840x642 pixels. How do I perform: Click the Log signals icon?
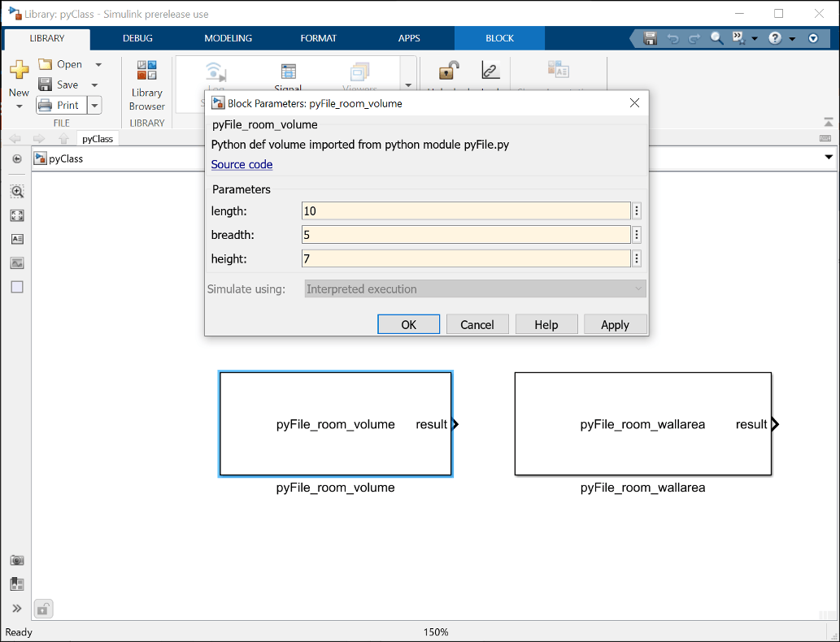pos(215,72)
